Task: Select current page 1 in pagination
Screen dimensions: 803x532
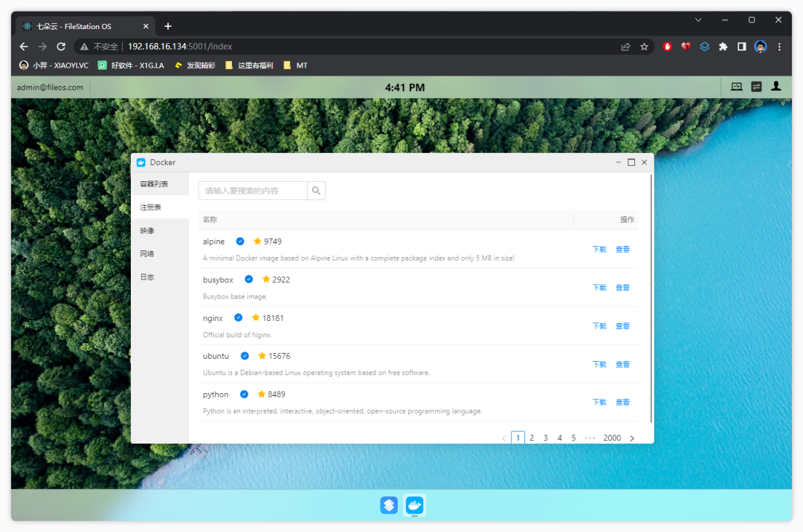Action: pyautogui.click(x=517, y=438)
